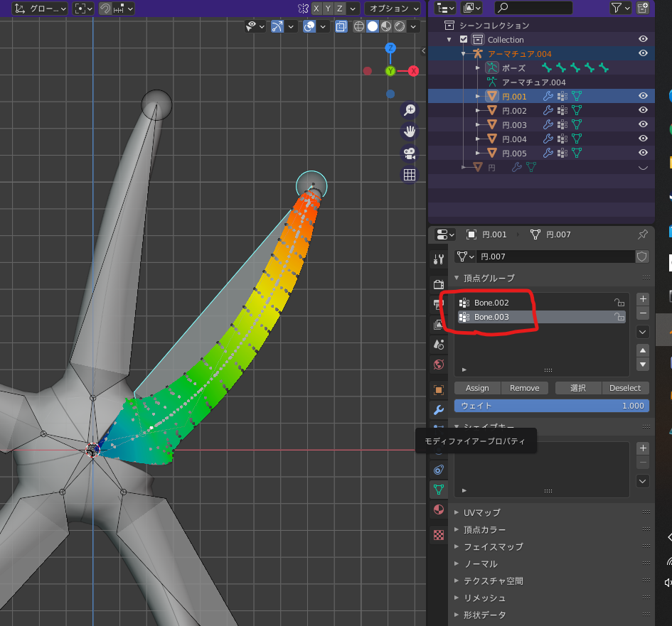The width and height of the screenshot is (672, 626).
Task: Open the Texture properties checker tab
Action: pos(439,535)
